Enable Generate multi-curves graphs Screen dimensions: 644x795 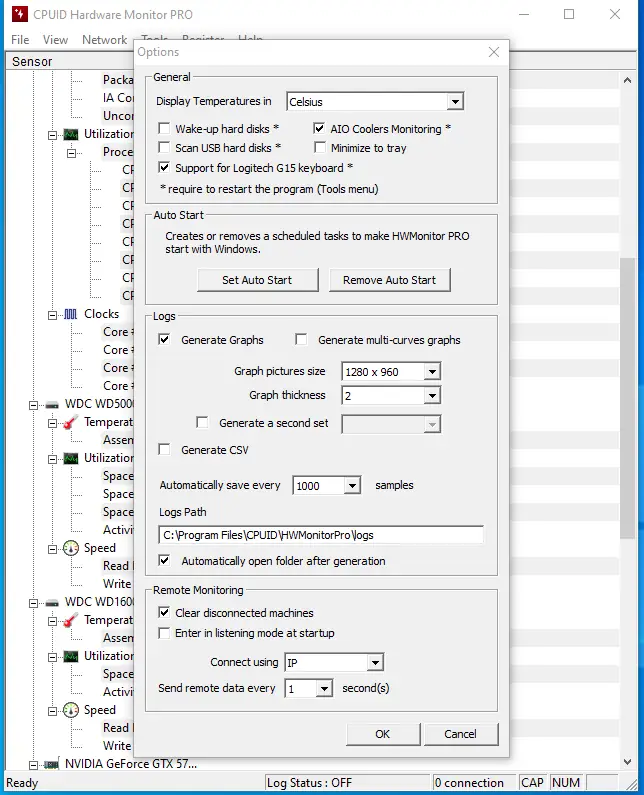click(x=301, y=339)
